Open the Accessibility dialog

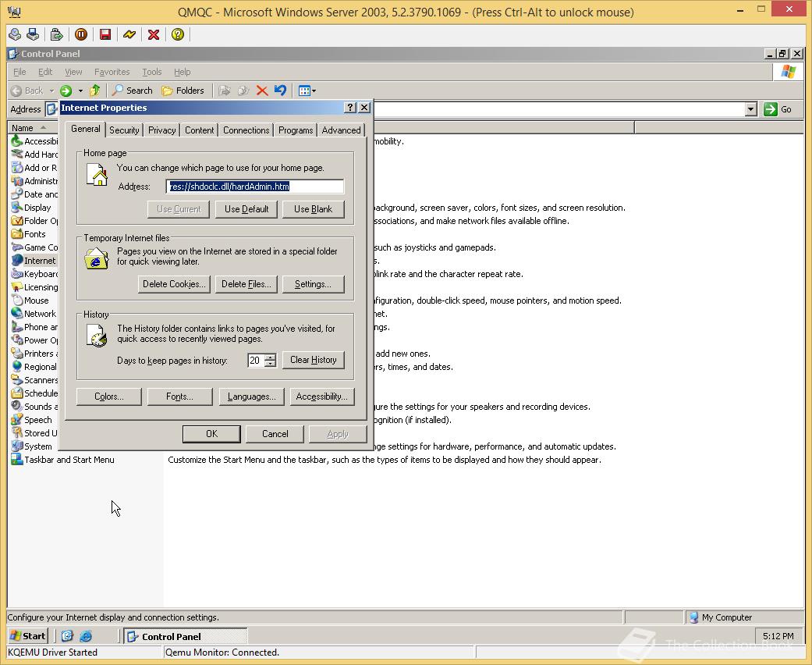tap(322, 397)
